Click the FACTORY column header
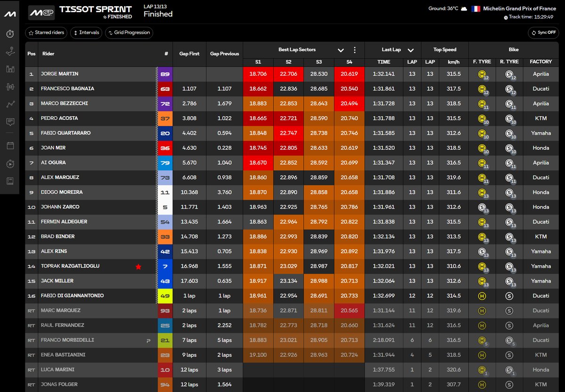This screenshot has height=392, width=565. (x=541, y=62)
